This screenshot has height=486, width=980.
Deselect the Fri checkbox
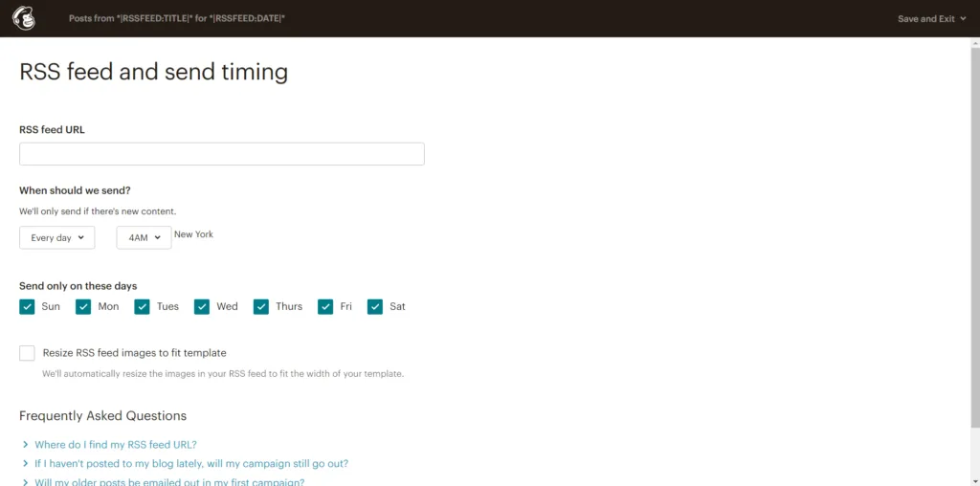pos(325,306)
